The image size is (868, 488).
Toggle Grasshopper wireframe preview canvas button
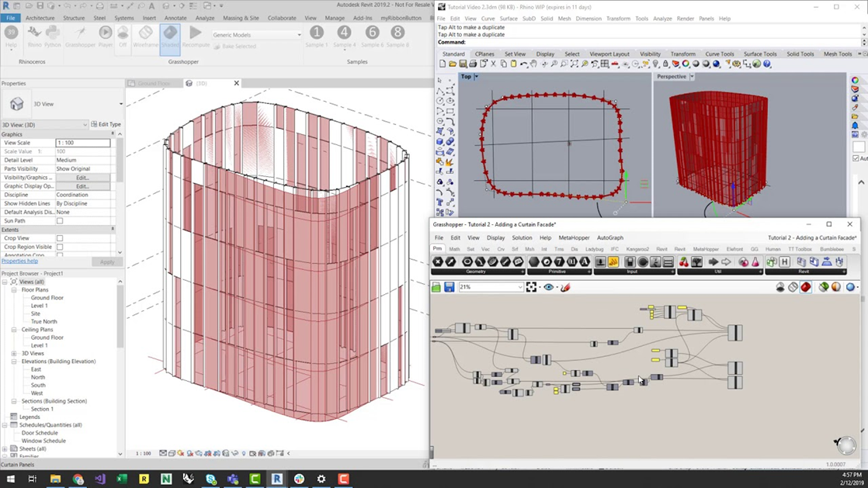click(793, 287)
